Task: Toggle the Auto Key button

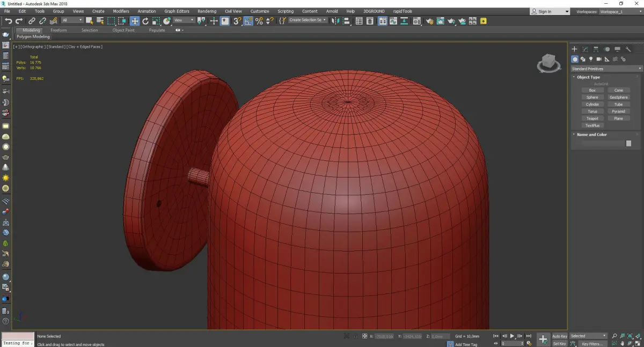Action: click(x=560, y=336)
